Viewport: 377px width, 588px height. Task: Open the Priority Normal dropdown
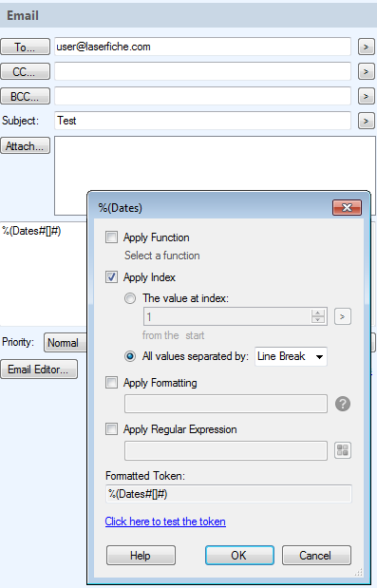[66, 342]
